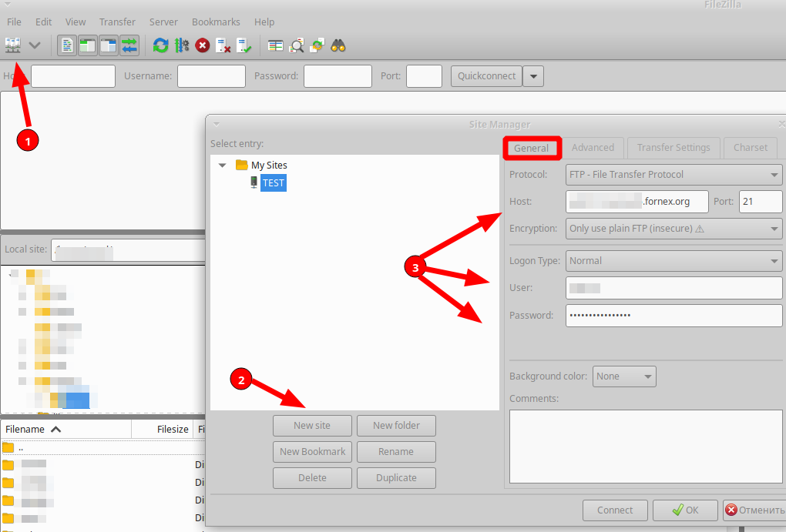Toggle processing of the transfer queue
The image size is (786, 532).
181,45
